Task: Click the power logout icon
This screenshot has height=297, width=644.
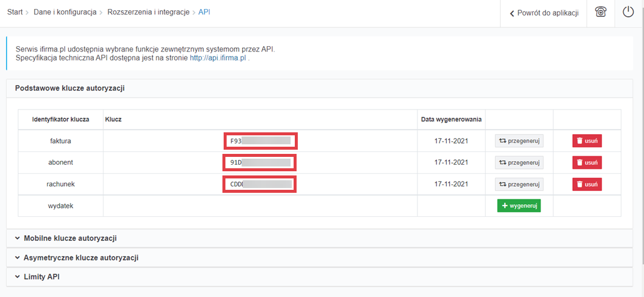Action: 628,13
